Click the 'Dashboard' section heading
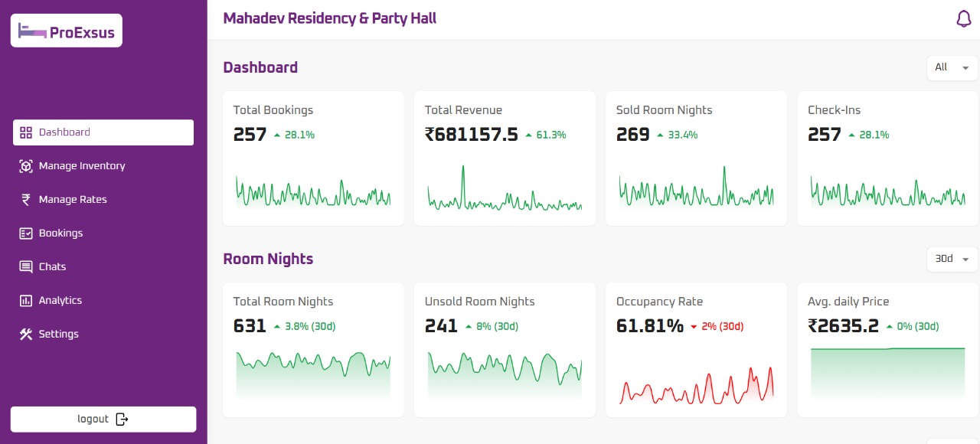Screen dimensions: 980x444 coord(260,67)
